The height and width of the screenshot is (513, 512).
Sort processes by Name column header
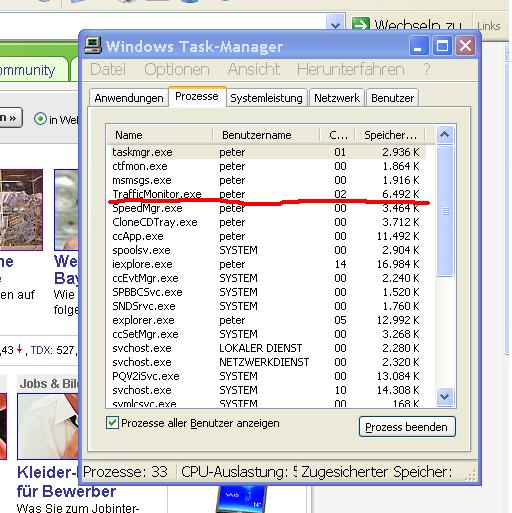click(160, 135)
